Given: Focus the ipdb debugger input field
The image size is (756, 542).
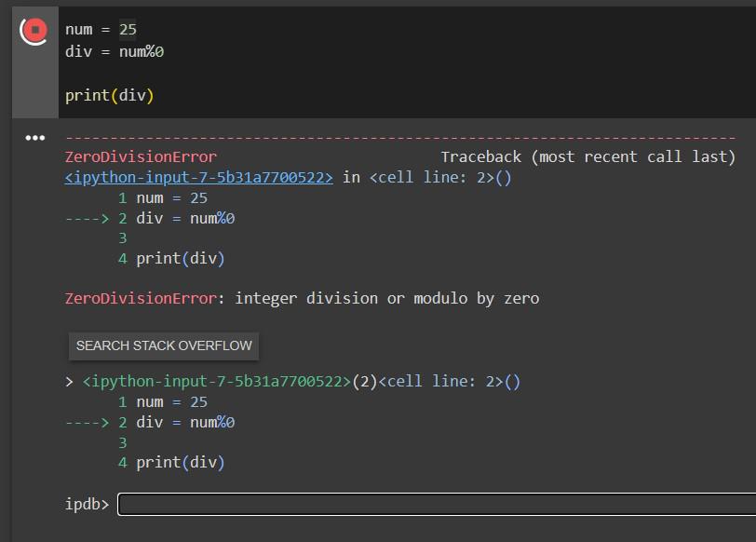Looking at the screenshot, I should [x=437, y=504].
